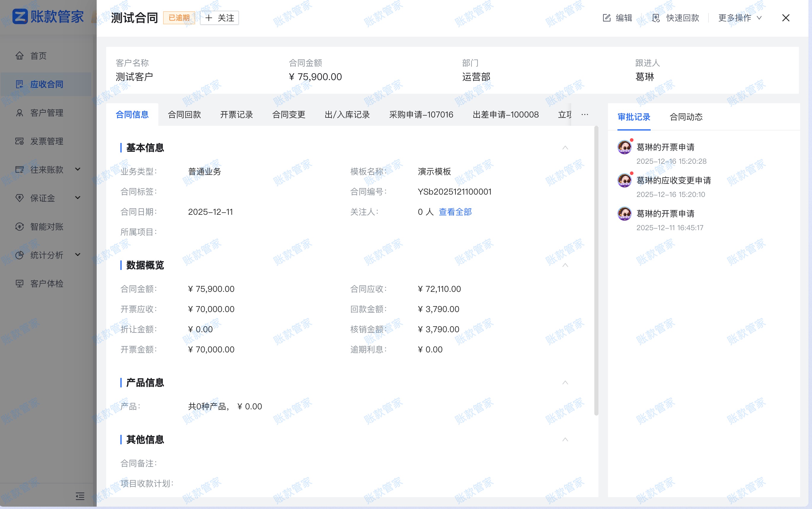The height and width of the screenshot is (509, 812).
Task: Click 查看全部 next to 关注人
Action: tap(455, 212)
